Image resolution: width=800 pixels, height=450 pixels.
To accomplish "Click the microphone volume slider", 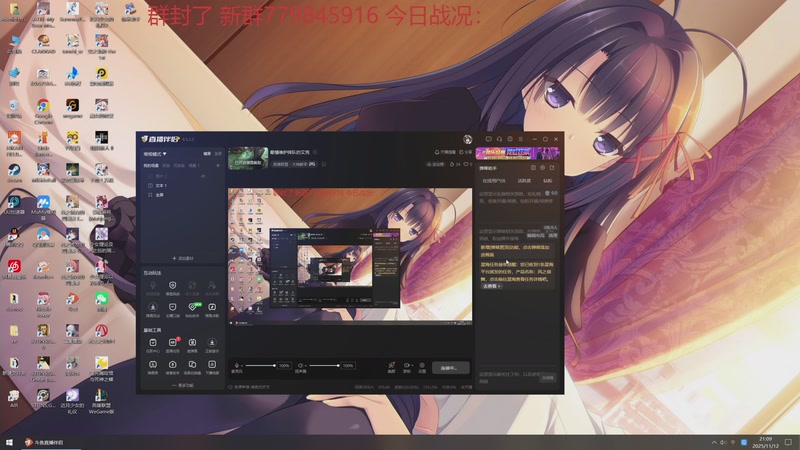I will [x=260, y=365].
